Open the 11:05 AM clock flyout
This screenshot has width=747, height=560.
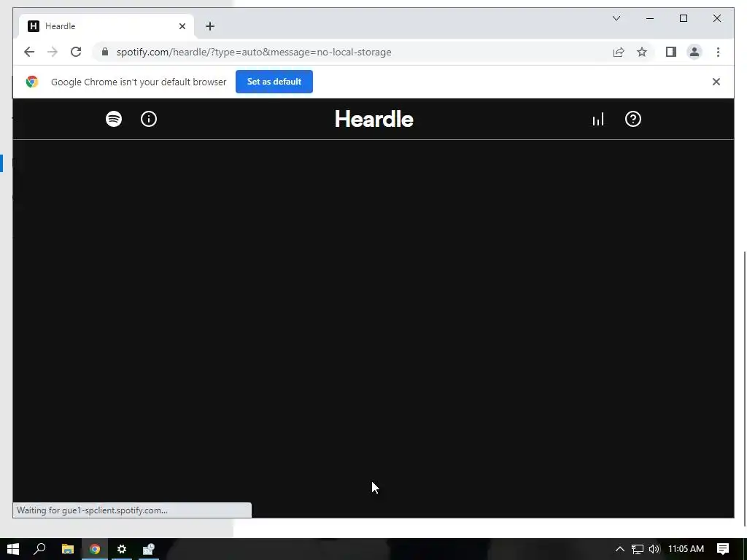[686, 549]
